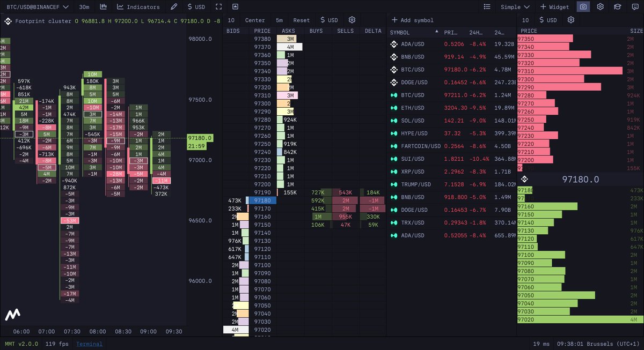Image resolution: width=644 pixels, height=350 pixels.
Task: Switch to the 5m tab in DOM panel
Action: (279, 20)
